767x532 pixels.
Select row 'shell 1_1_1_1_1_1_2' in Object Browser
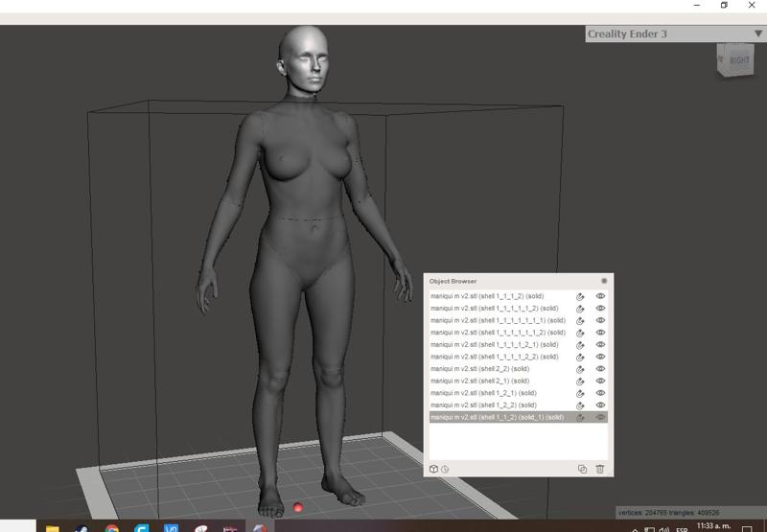tap(519, 333)
